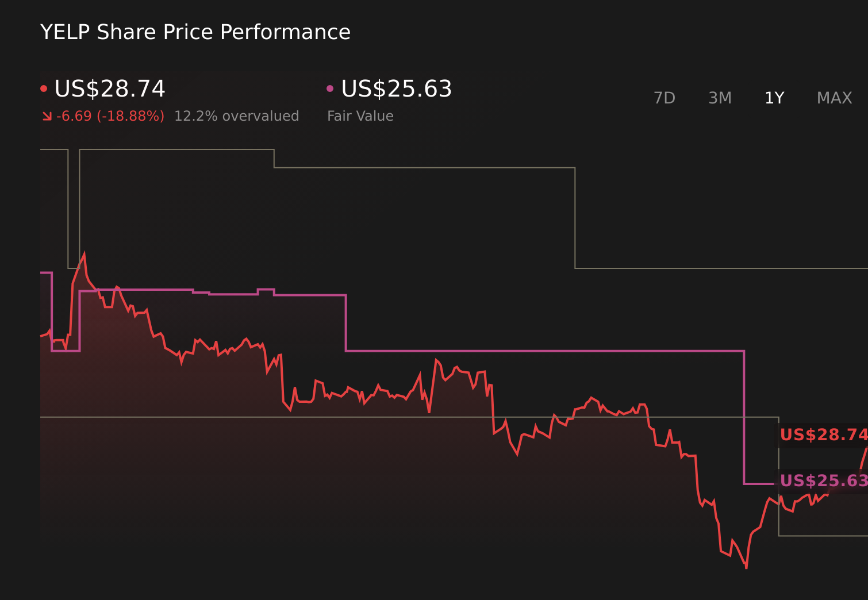Click the large US$25.63 fair value in header
Image resolution: width=868 pixels, height=600 pixels.
click(x=397, y=89)
